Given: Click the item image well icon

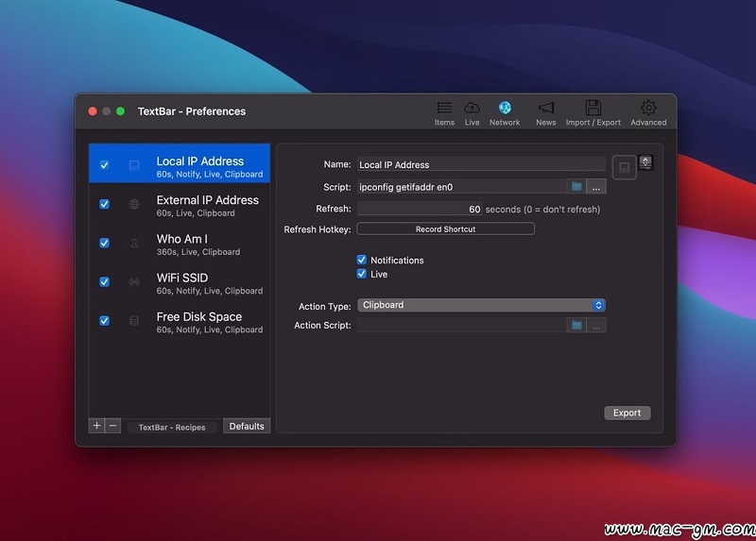Looking at the screenshot, I should click(x=624, y=168).
